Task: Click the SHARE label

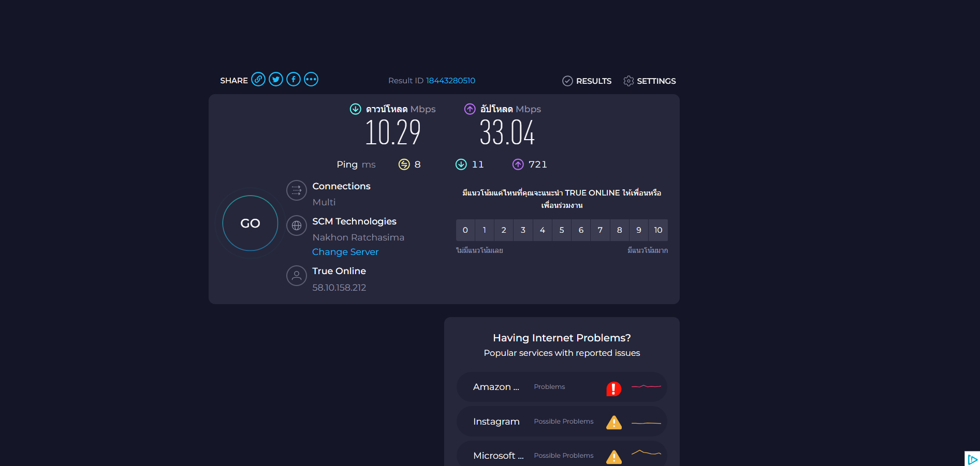Action: [234, 81]
